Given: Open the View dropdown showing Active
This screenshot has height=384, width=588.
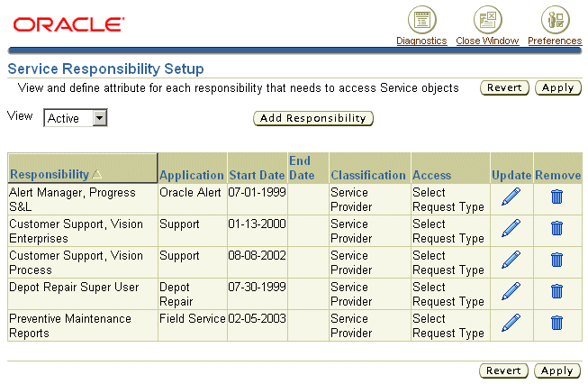Looking at the screenshot, I should (76, 118).
